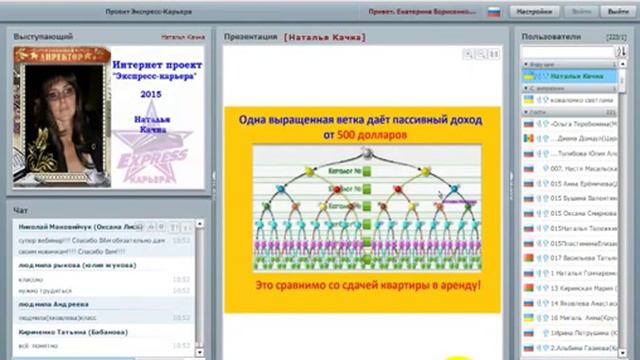Click Russian flag beside Ольга Теребюхина
This screenshot has width=640, height=360.
pos(528,124)
